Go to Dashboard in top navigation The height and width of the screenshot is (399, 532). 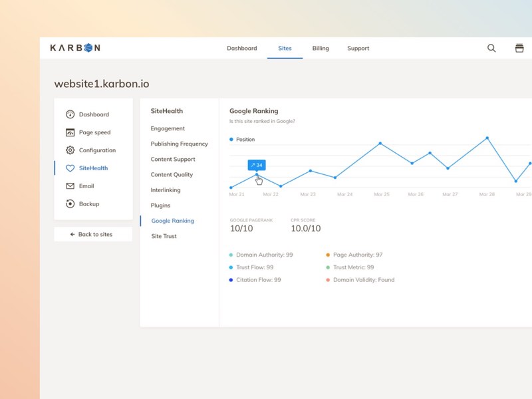pyautogui.click(x=241, y=49)
